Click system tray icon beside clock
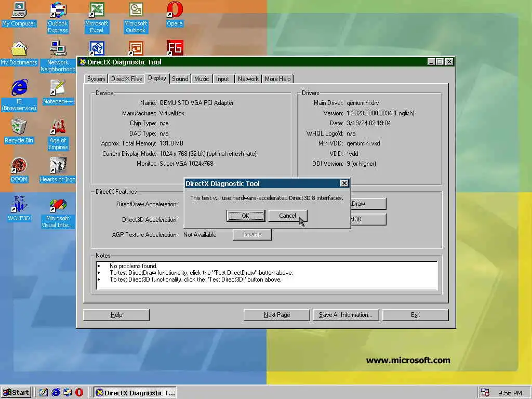This screenshot has width=532, height=399. (485, 393)
